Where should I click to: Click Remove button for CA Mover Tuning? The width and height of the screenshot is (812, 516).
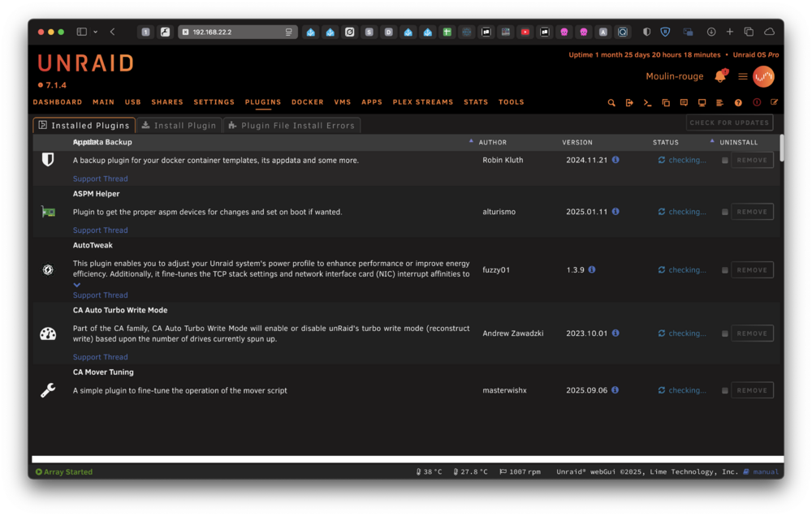coord(752,390)
